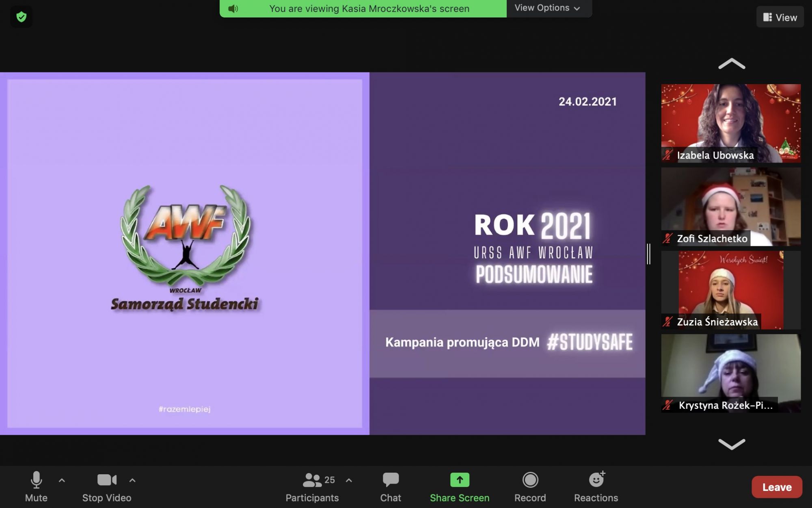Expand video options arrow next to Stop Video
Image resolution: width=812 pixels, height=508 pixels.
132,480
